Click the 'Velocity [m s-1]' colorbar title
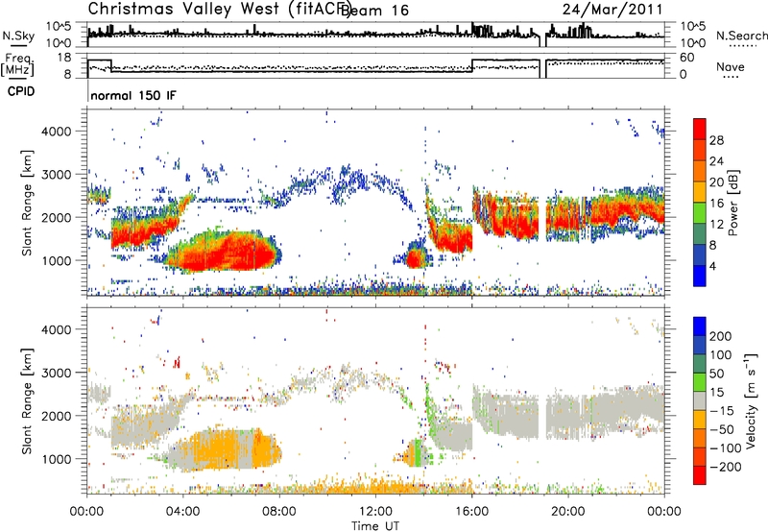Image resolution: width=768 pixels, height=532 pixels. click(x=751, y=400)
